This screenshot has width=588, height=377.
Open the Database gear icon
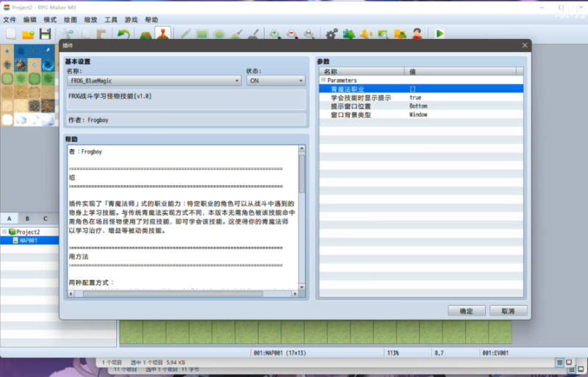click(331, 34)
